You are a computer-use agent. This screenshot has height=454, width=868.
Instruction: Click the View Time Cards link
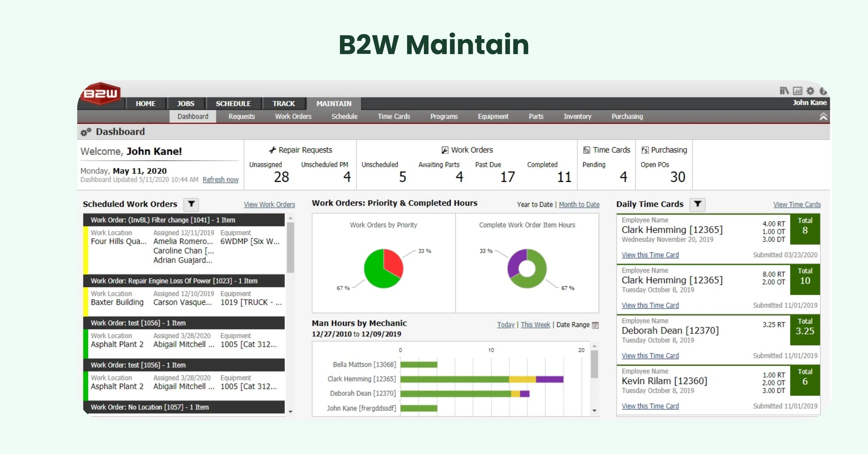(x=797, y=204)
